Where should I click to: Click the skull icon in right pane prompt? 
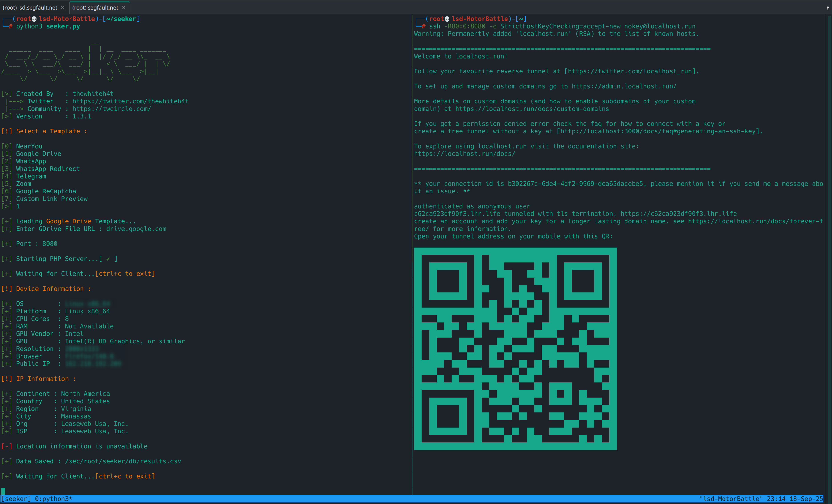point(447,19)
